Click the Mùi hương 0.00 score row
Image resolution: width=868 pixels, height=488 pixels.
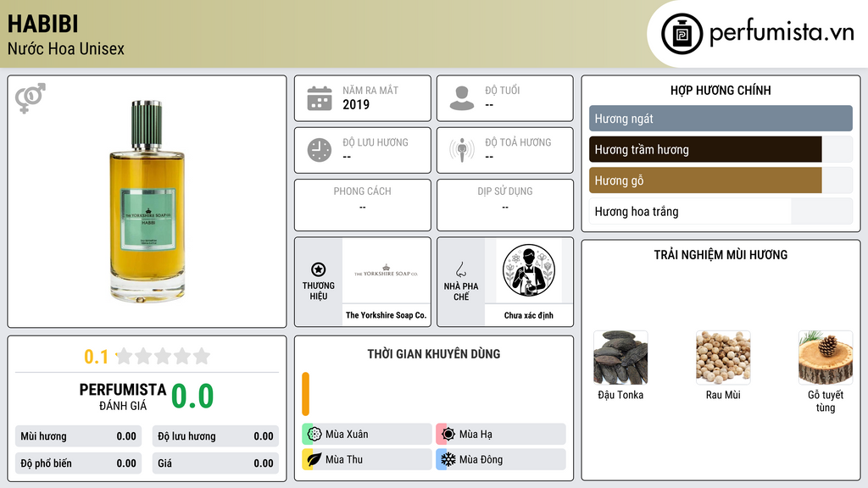pyautogui.click(x=79, y=436)
